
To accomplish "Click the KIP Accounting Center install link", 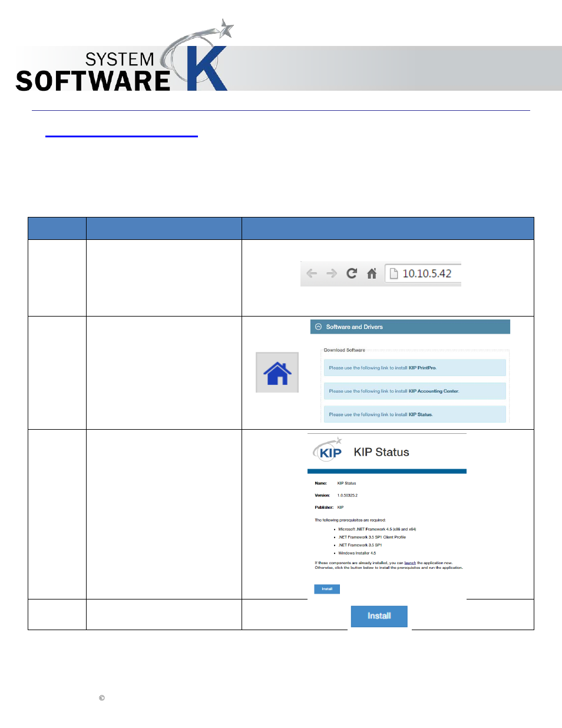I will coord(415,391).
